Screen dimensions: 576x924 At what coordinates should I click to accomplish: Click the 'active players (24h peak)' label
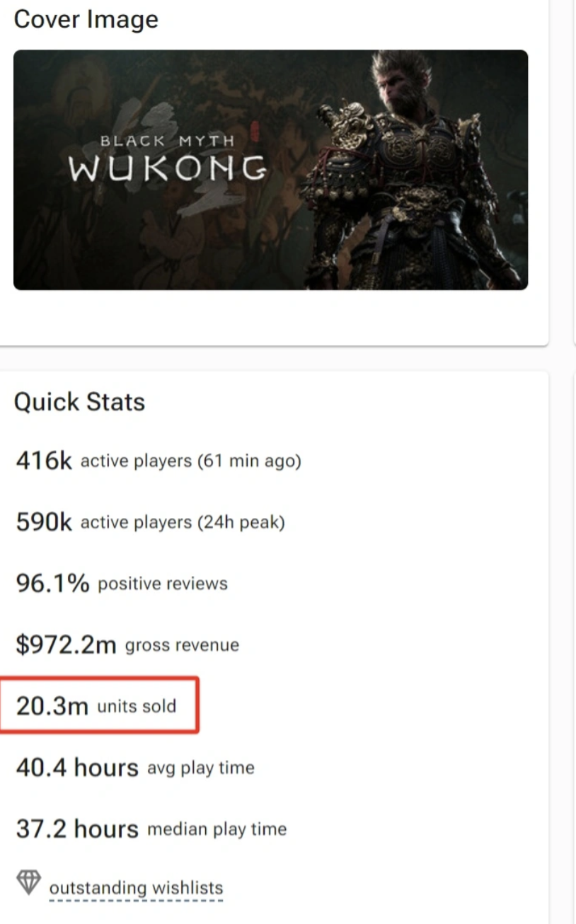point(183,523)
